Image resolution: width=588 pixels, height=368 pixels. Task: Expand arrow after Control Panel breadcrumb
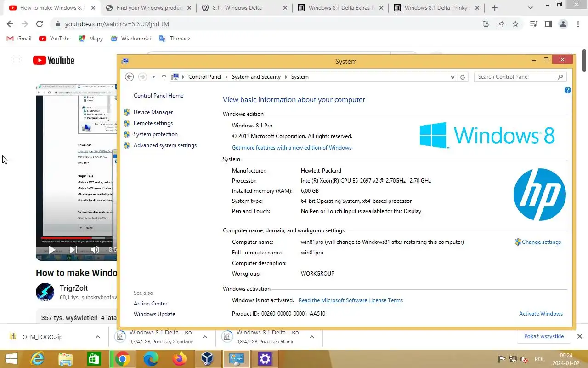point(226,77)
